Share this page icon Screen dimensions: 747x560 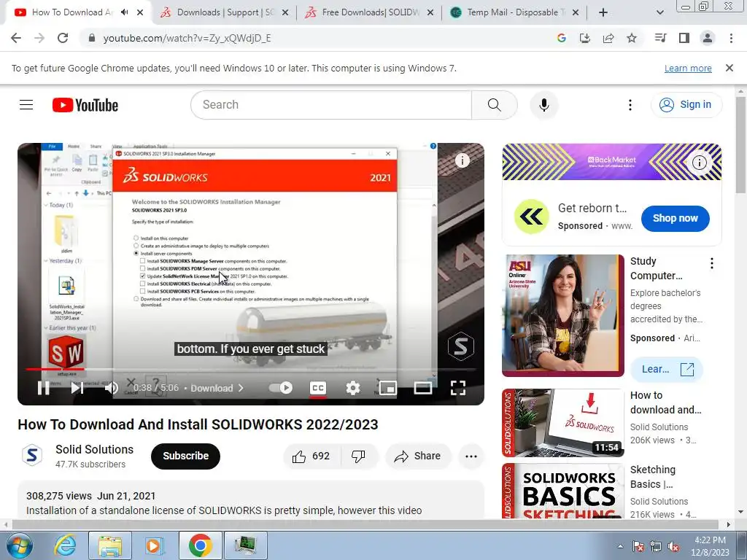tap(608, 38)
